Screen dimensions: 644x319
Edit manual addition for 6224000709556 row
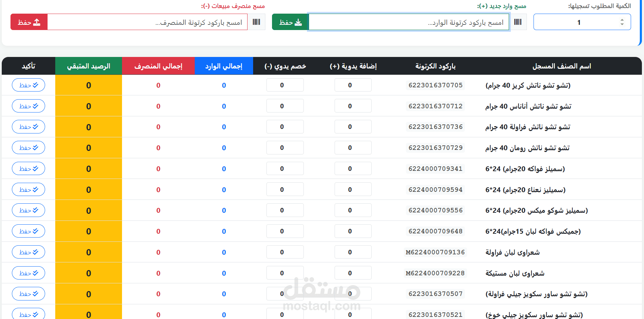[353, 210]
